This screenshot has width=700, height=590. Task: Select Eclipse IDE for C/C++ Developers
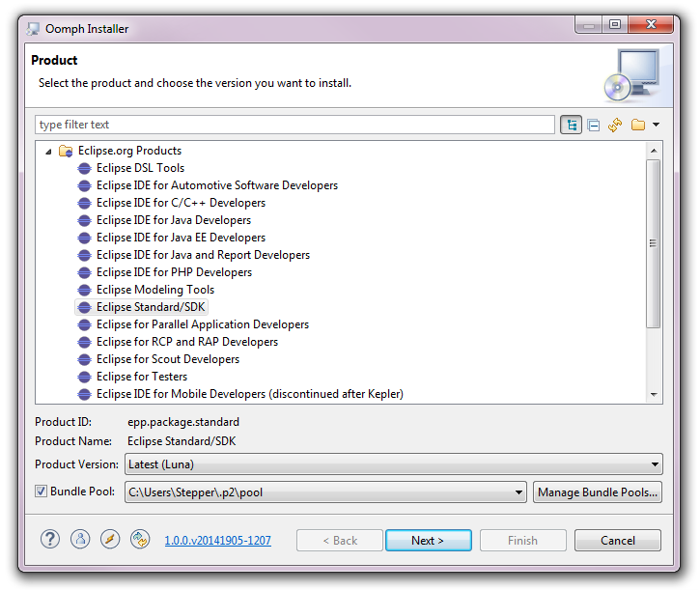coord(181,203)
